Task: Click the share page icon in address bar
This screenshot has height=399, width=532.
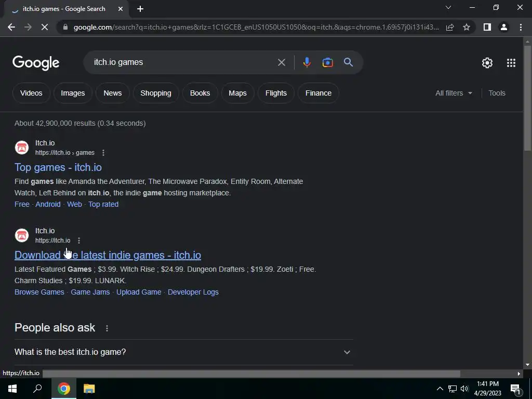Action: [450, 27]
